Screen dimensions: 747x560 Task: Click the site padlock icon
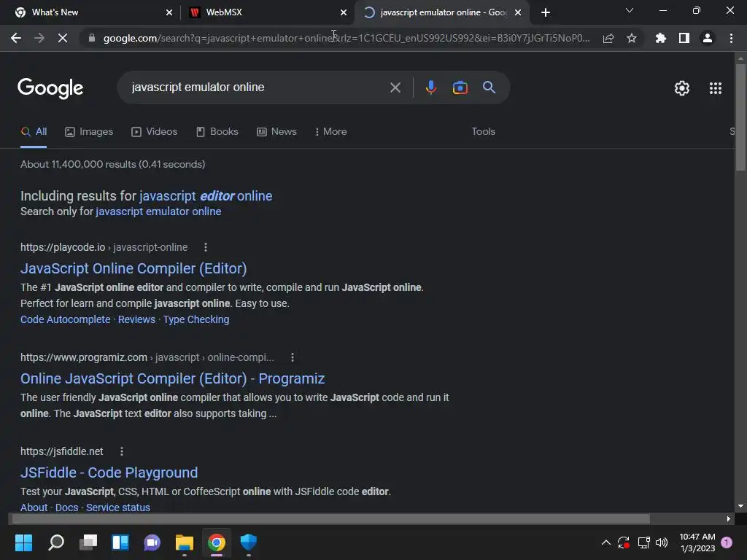(x=92, y=38)
